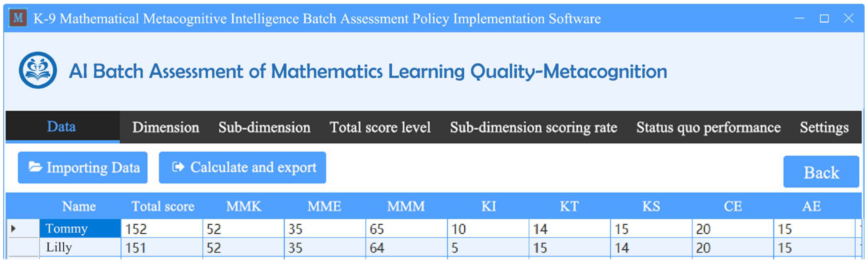
Task: Click the row pointer arrow beside Tommy
Action: click(13, 229)
